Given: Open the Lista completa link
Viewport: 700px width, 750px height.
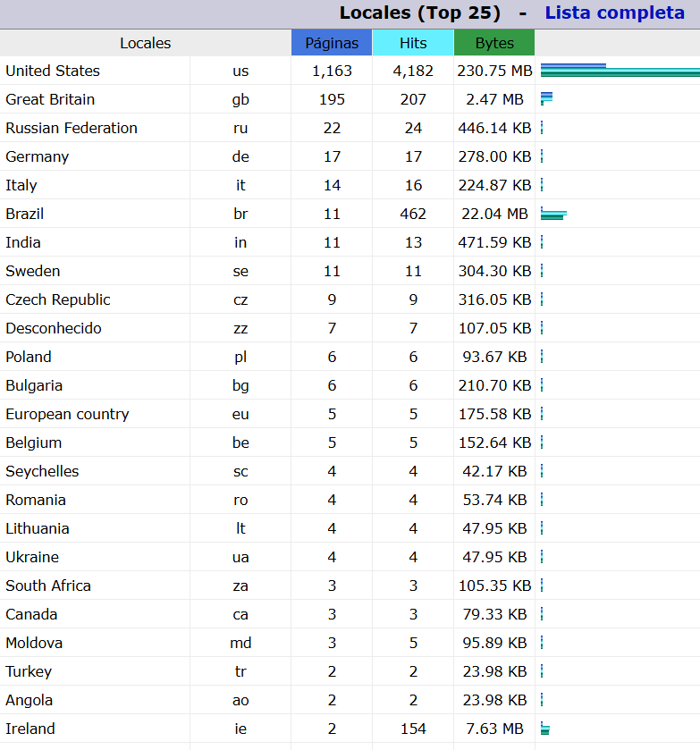Looking at the screenshot, I should click(x=614, y=13).
